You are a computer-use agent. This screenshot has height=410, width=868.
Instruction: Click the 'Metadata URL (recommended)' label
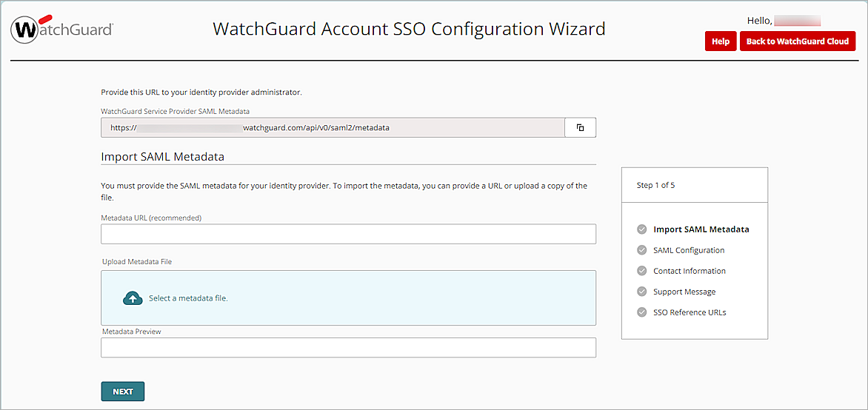151,218
